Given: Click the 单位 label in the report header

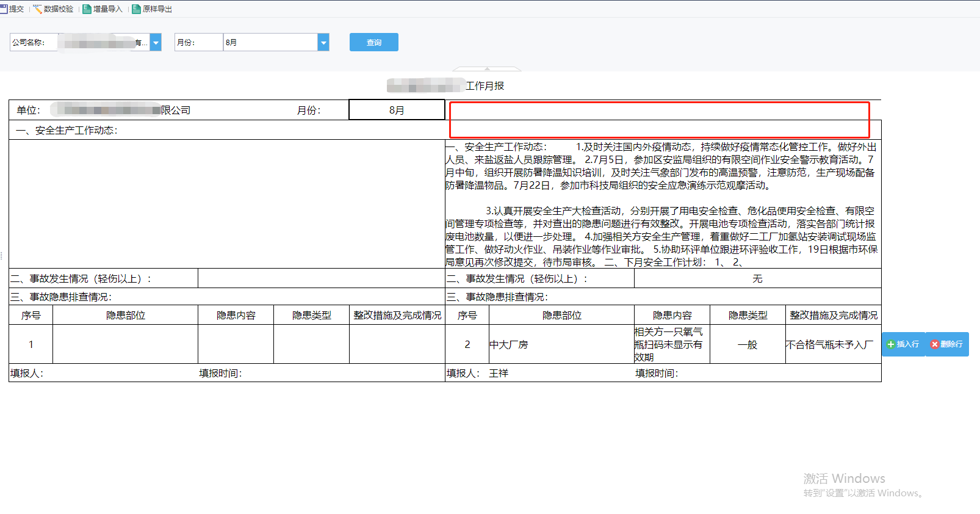Looking at the screenshot, I should tap(28, 110).
